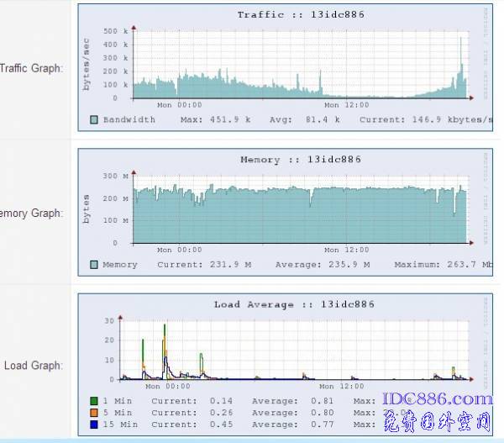Click the Memory legend color box
The image size is (504, 443).
93,265
